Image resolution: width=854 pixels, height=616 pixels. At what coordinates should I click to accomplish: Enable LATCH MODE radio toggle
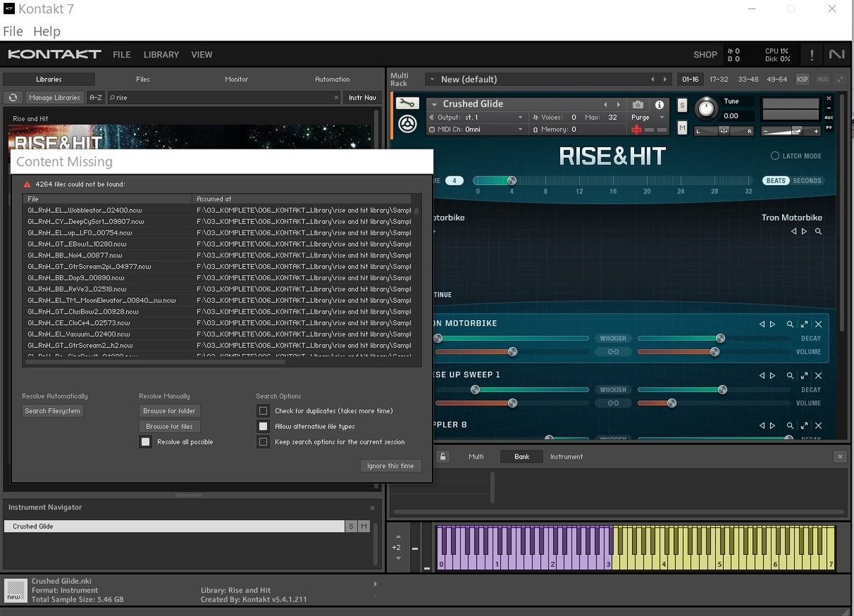pyautogui.click(x=775, y=156)
